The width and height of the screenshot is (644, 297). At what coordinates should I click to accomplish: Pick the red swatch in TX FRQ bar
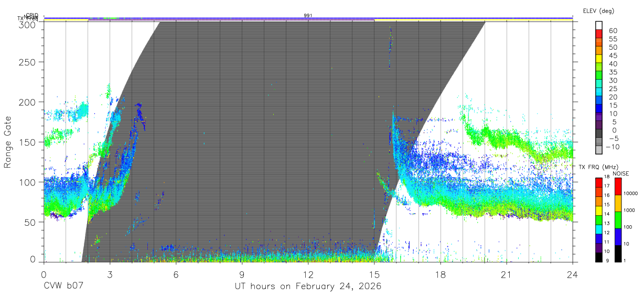(x=599, y=182)
